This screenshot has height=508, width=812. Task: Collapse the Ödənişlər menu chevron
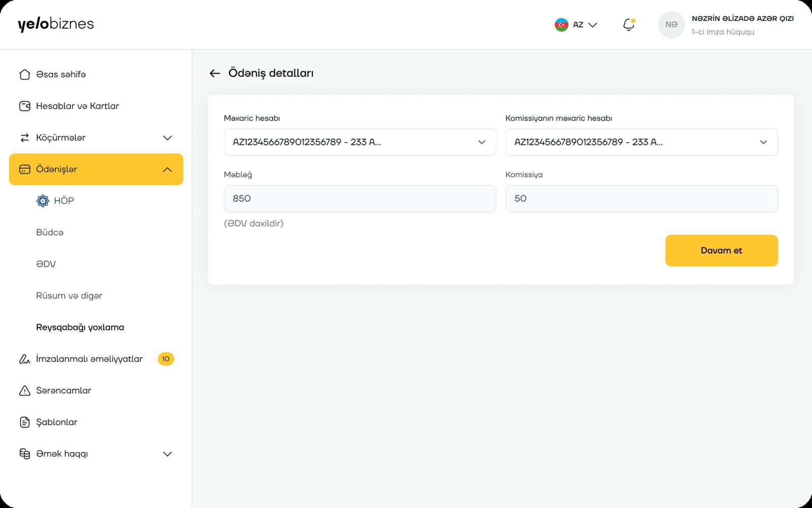pyautogui.click(x=167, y=169)
